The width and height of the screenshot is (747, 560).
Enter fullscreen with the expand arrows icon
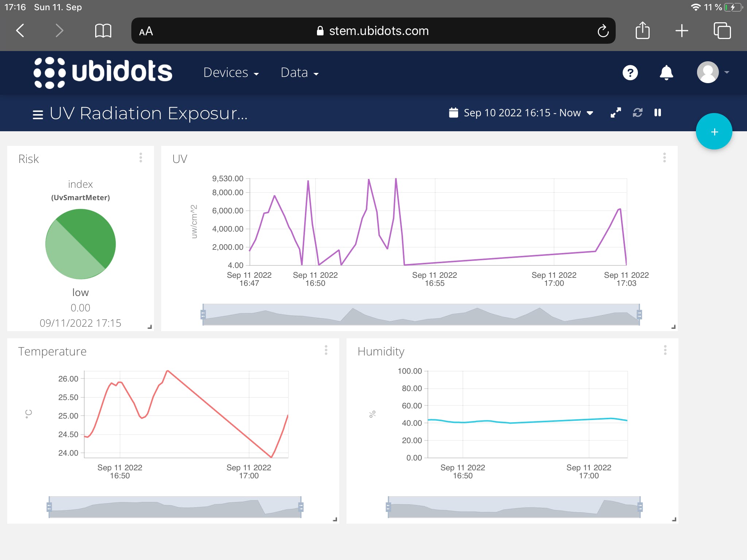pos(616,113)
